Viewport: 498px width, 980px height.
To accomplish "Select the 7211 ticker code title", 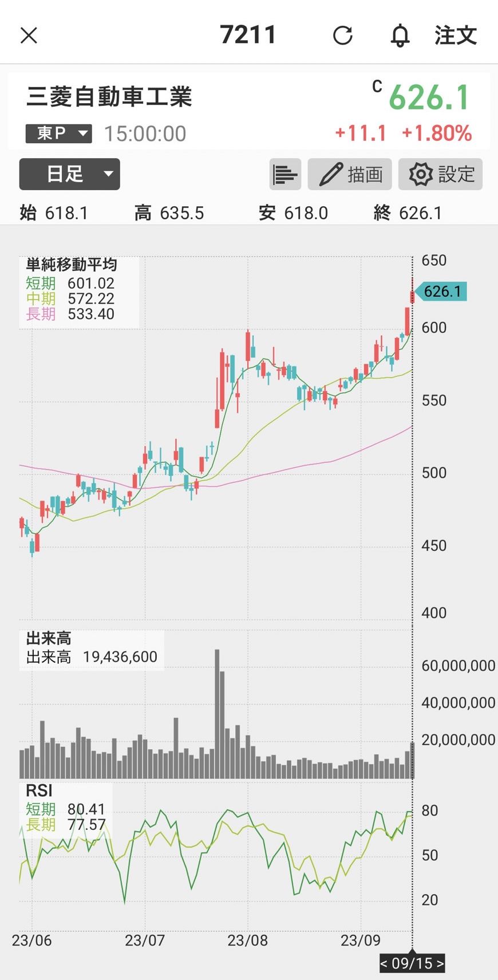I will [248, 35].
